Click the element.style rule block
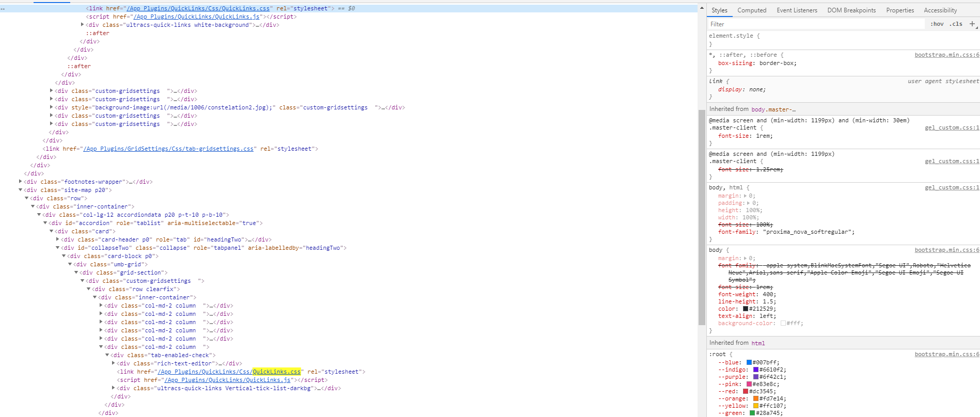 [x=843, y=40]
